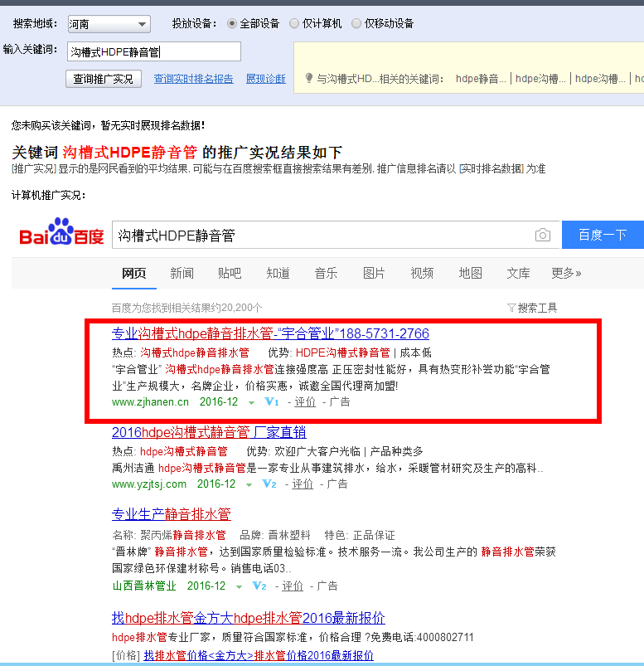644x666 pixels.
Task: Select 仅计算机 radio button
Action: (293, 23)
